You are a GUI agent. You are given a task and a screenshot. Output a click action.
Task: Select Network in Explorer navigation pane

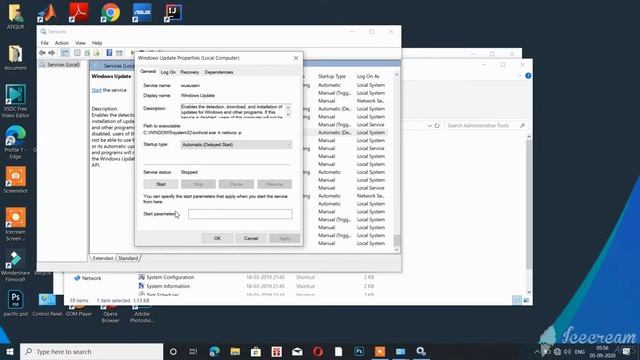click(87, 278)
